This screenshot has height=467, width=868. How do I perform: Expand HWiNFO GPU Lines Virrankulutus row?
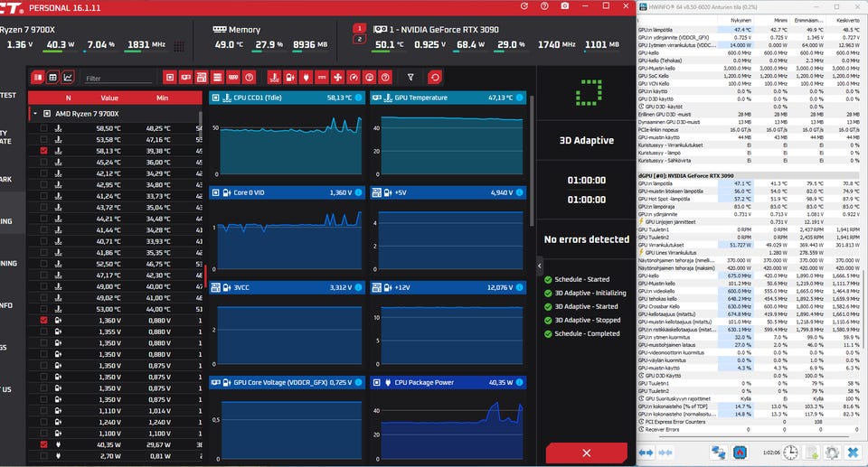(x=642, y=252)
